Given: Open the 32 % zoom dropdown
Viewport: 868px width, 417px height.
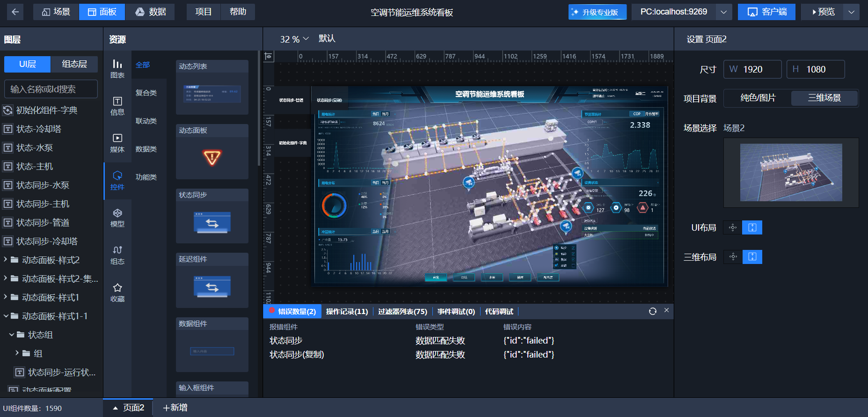Looking at the screenshot, I should pyautogui.click(x=294, y=39).
